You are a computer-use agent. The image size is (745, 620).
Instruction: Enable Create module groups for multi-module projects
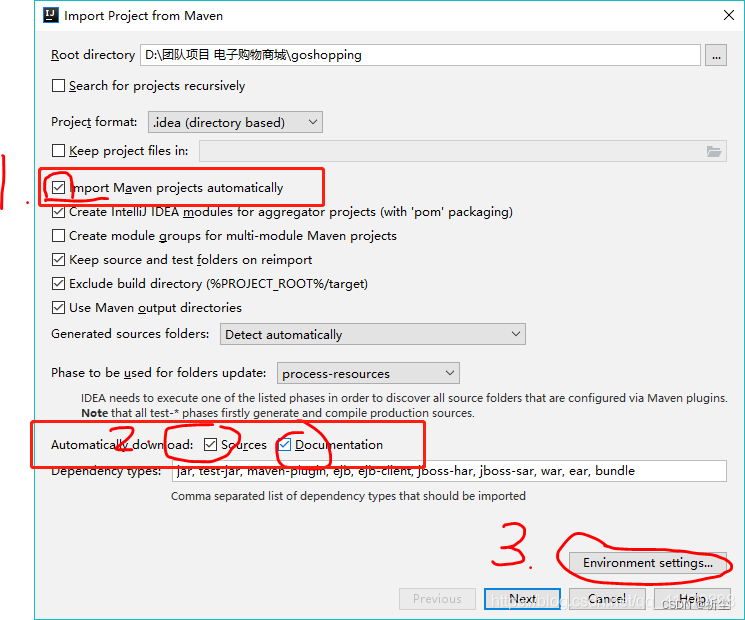pos(58,236)
